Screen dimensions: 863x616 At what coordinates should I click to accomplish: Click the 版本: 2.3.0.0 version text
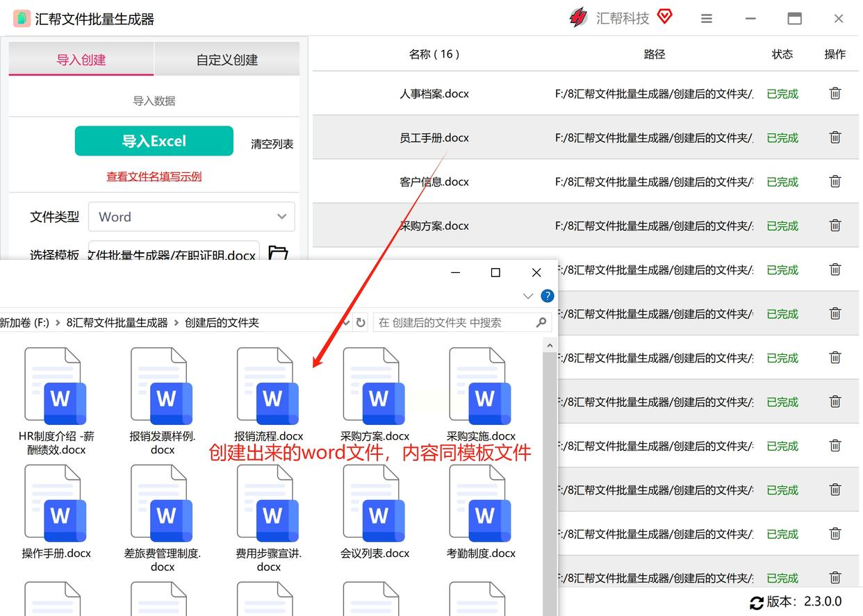click(x=804, y=602)
